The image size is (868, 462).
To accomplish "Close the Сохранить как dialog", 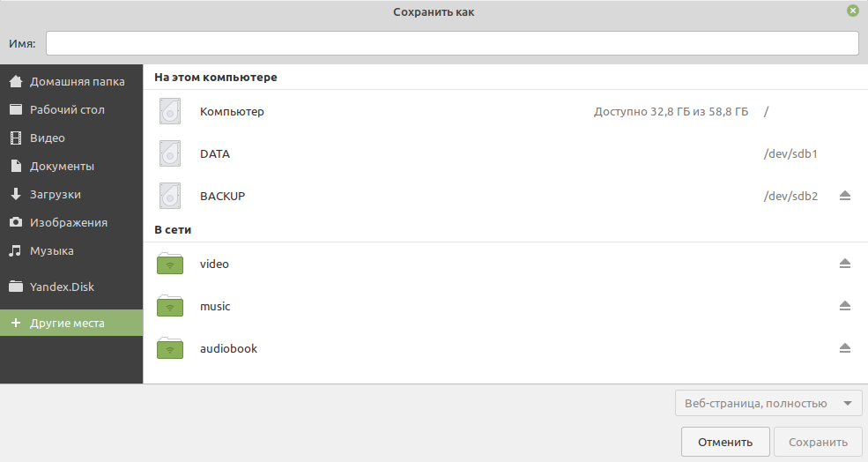I will tap(852, 11).
